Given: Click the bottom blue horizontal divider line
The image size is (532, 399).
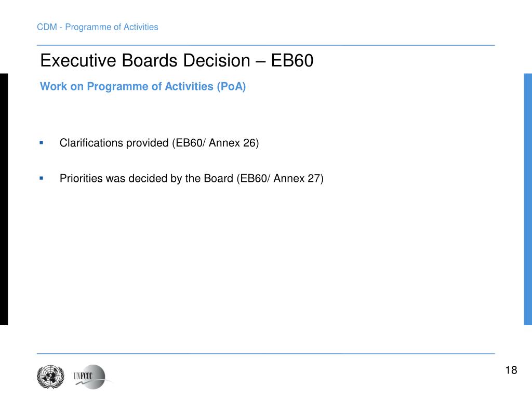Looking at the screenshot, I should coord(265,353).
